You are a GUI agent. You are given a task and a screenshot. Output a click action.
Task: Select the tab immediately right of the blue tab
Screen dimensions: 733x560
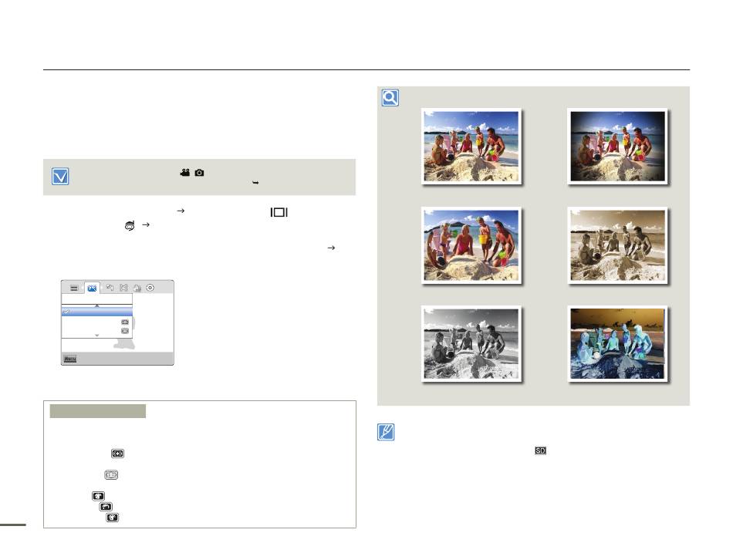110,288
